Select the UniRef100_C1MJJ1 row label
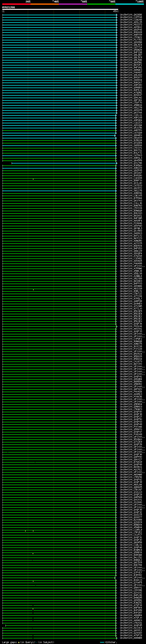The height and width of the screenshot is (644, 146). click(131, 115)
